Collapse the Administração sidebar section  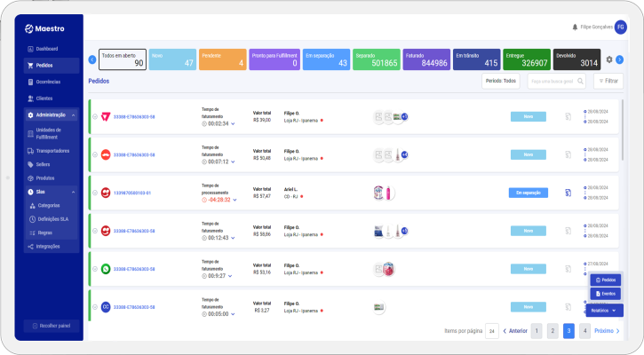74,115
